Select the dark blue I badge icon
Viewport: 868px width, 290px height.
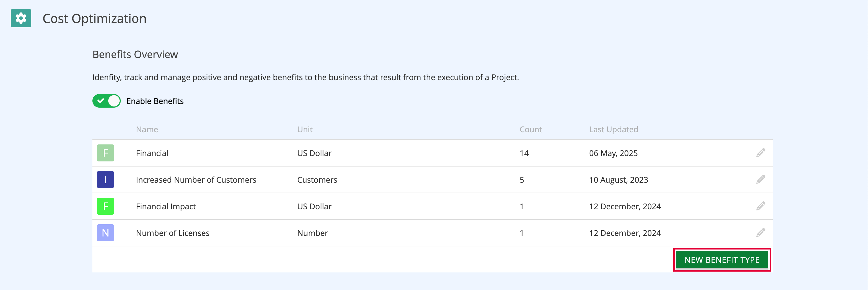105,180
